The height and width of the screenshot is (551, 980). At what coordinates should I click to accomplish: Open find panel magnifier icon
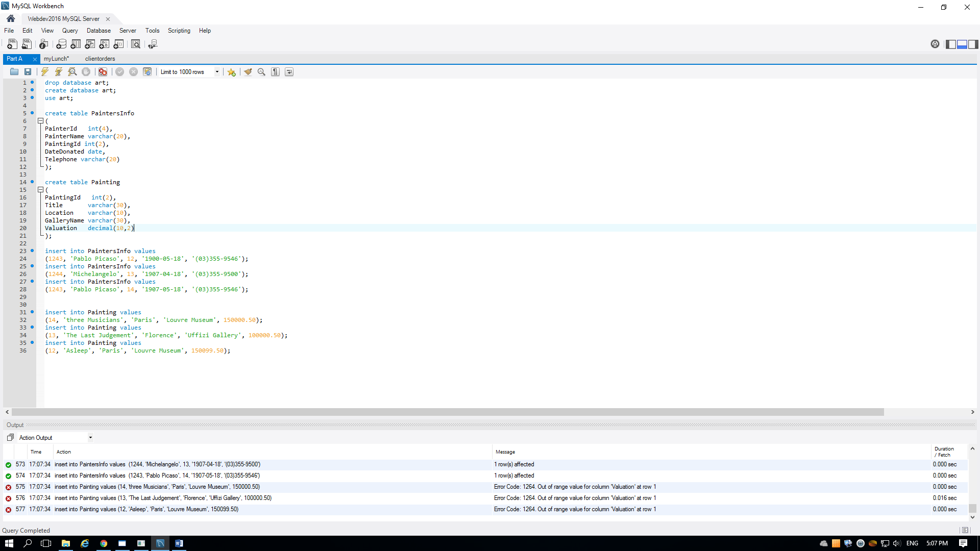[261, 72]
